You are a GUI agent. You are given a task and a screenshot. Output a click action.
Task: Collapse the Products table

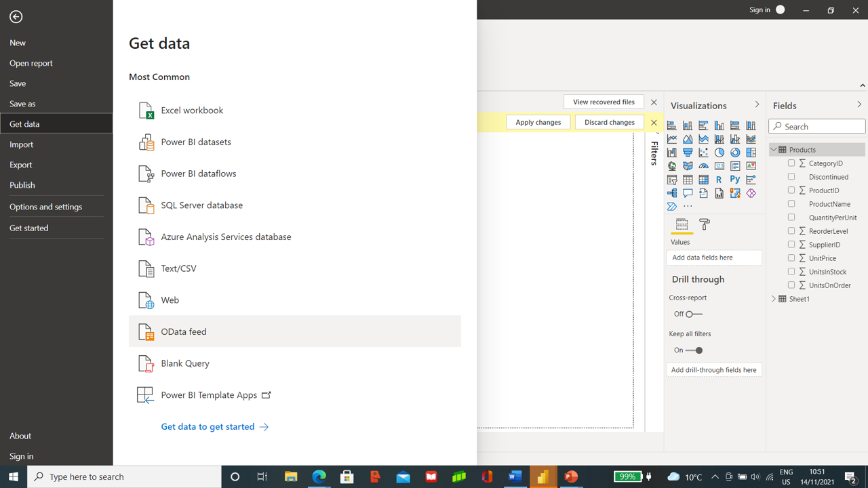774,150
